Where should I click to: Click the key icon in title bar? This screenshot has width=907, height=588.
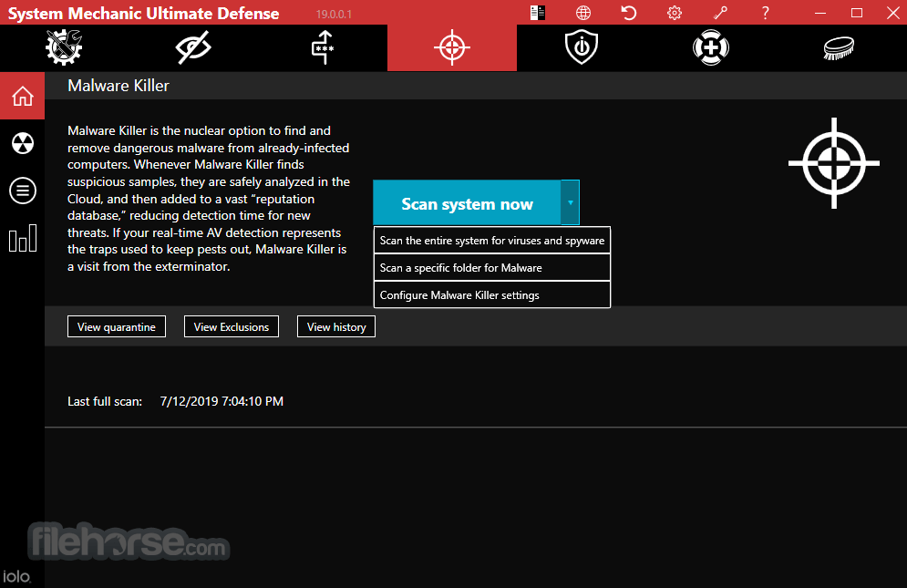(x=720, y=13)
